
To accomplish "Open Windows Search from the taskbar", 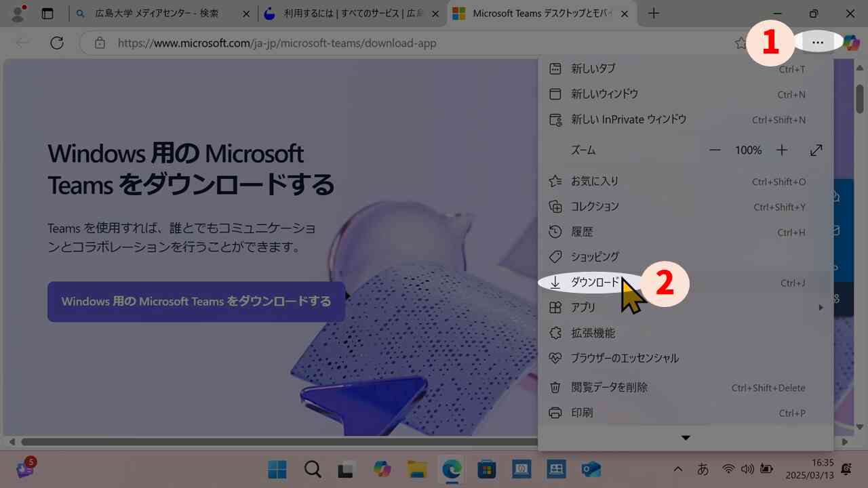I will (x=312, y=469).
